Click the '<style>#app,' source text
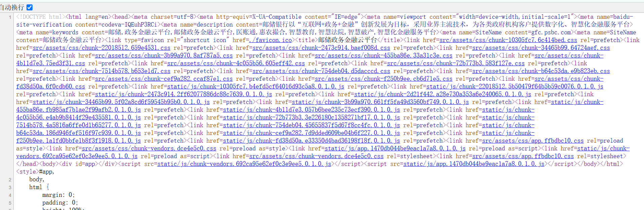Screen dimensions: 644x210 tap(35, 172)
